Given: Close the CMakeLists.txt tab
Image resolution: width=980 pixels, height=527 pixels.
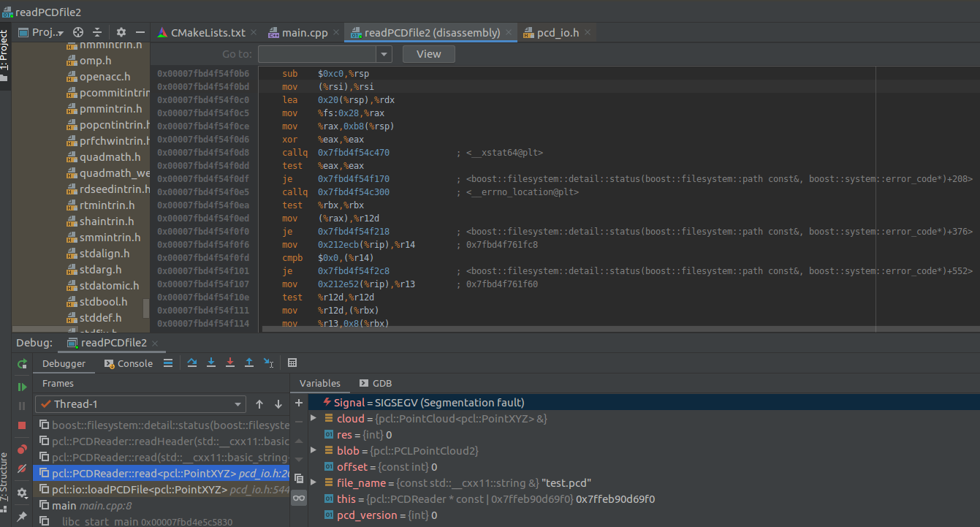Looking at the screenshot, I should coord(254,33).
